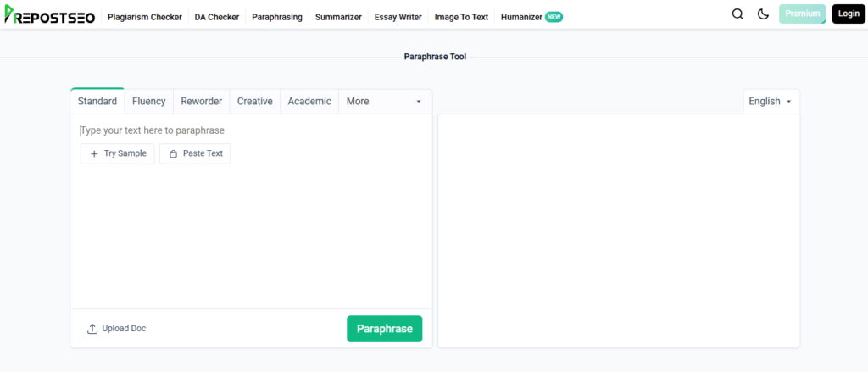Open Plagiarism Checker from the navbar
This screenshot has width=868, height=372.
pyautogui.click(x=145, y=17)
